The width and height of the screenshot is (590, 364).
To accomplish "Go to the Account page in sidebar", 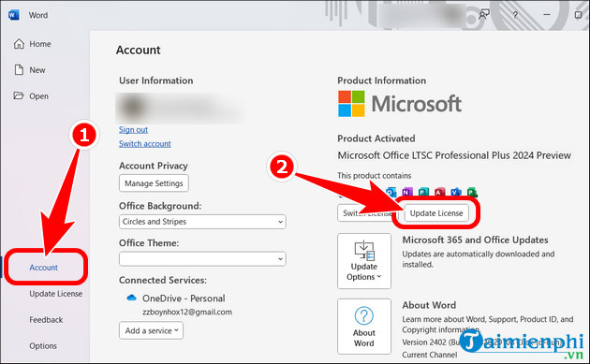I will (x=44, y=268).
